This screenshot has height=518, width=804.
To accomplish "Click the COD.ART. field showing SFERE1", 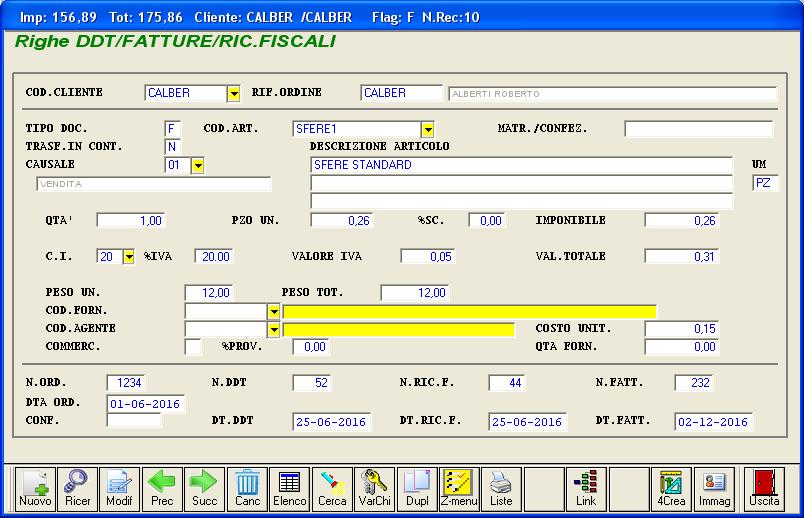I will pos(357,129).
